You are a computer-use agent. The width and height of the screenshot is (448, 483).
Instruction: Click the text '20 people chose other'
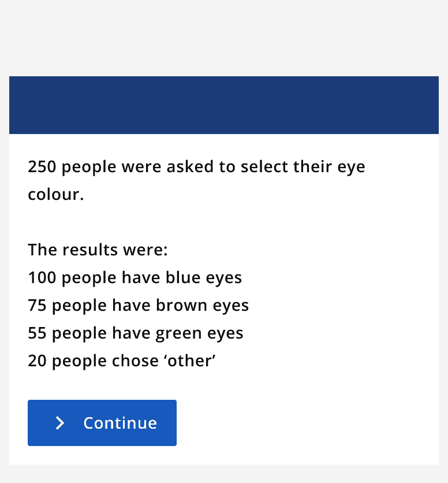pyautogui.click(x=121, y=361)
